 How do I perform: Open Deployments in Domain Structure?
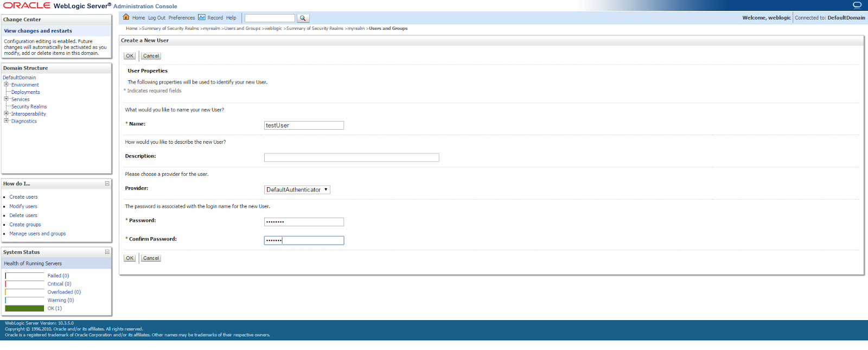tap(25, 92)
